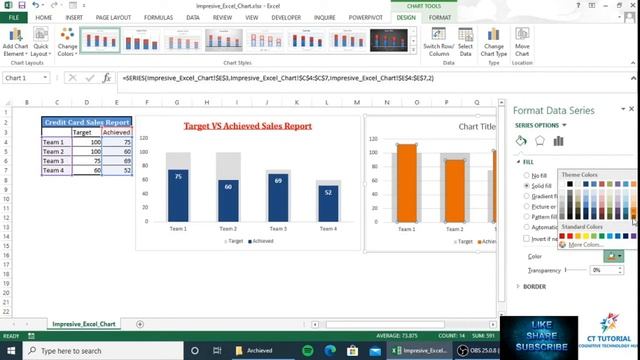Select No fill radio option
Image resolution: width=640 pixels, height=360 pixels.
[527, 175]
